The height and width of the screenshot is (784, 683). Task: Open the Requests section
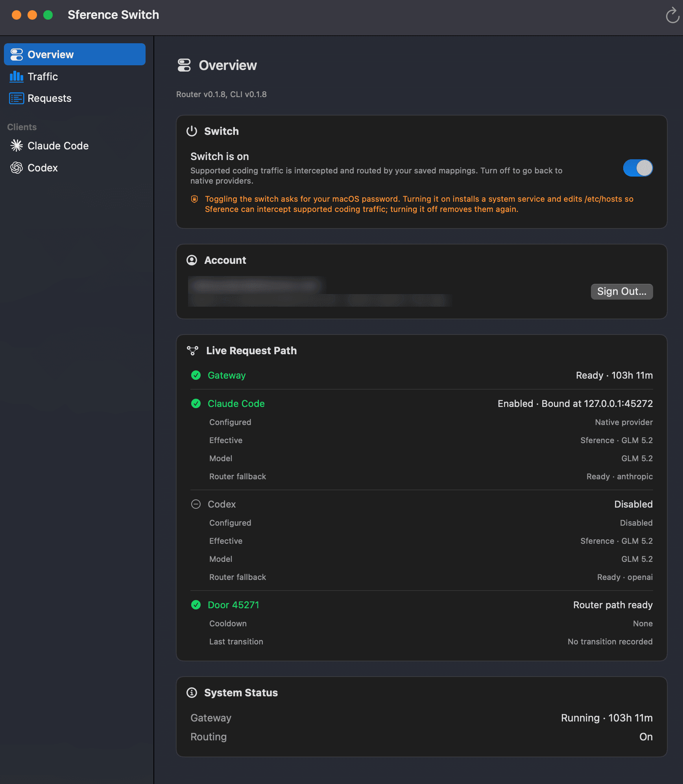[75, 98]
